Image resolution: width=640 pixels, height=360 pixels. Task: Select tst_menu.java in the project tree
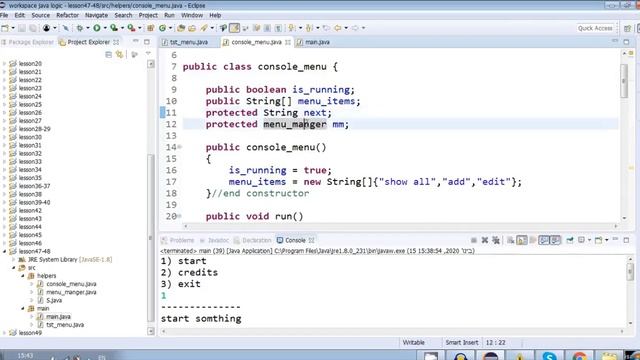tap(65, 325)
